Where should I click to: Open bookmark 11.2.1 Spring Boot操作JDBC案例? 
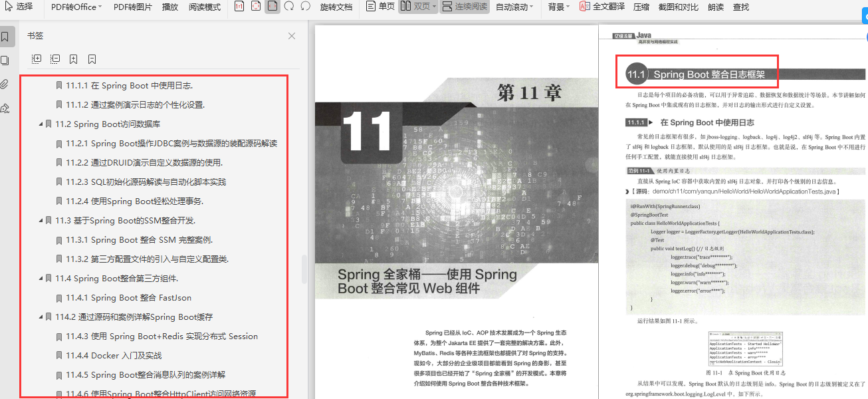tap(171, 144)
